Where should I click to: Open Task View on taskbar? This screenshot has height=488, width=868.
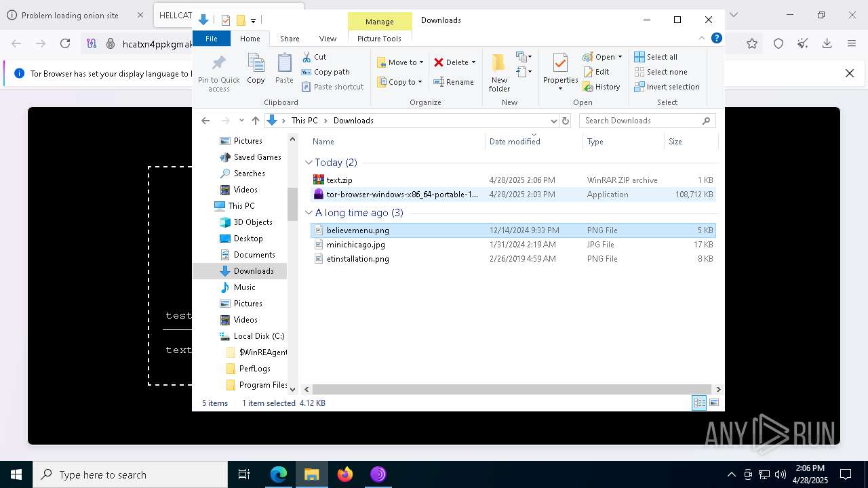tap(244, 474)
